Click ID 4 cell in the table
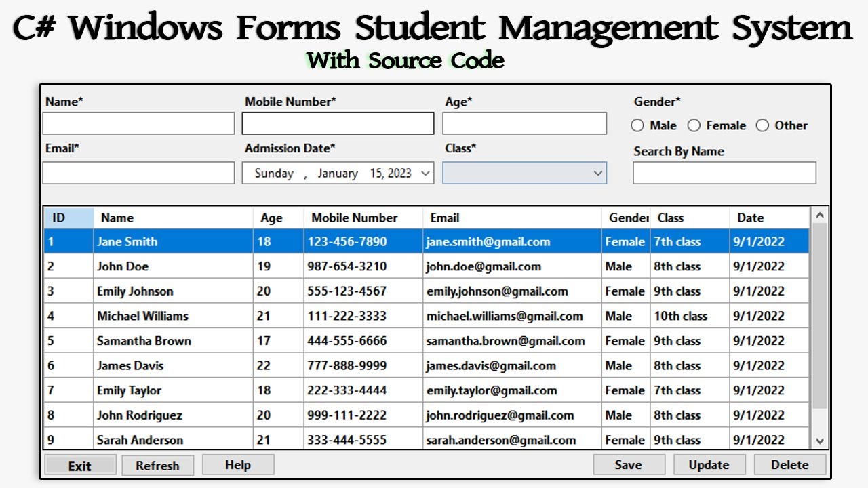This screenshot has width=868, height=488. pyautogui.click(x=68, y=316)
